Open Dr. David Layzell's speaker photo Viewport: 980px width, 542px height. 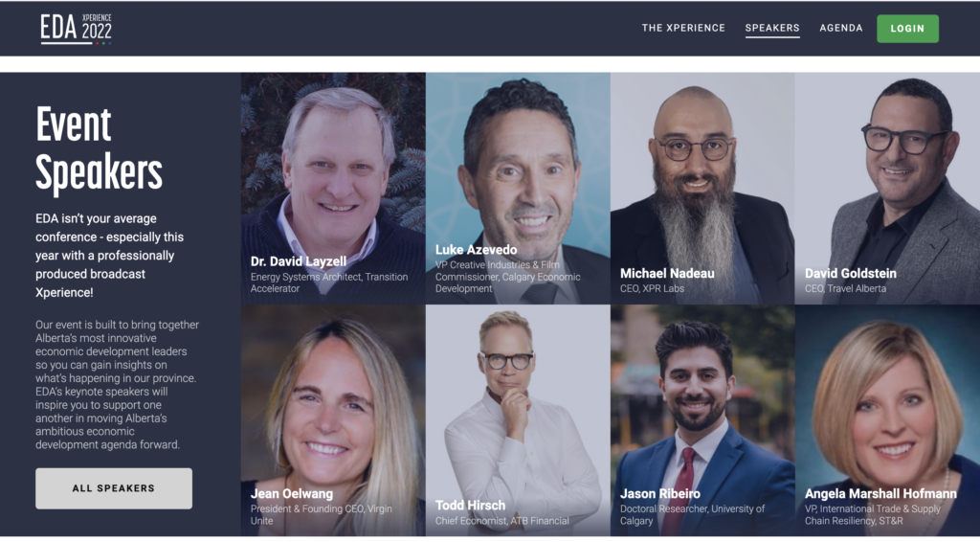tap(333, 189)
